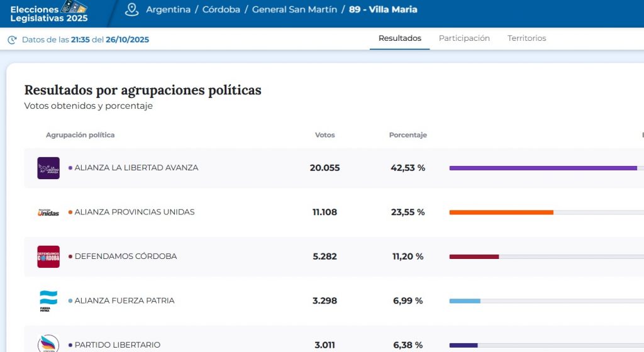Image resolution: width=644 pixels, height=352 pixels.
Task: Click the Partido Libertario party logo
Action: pyautogui.click(x=48, y=344)
